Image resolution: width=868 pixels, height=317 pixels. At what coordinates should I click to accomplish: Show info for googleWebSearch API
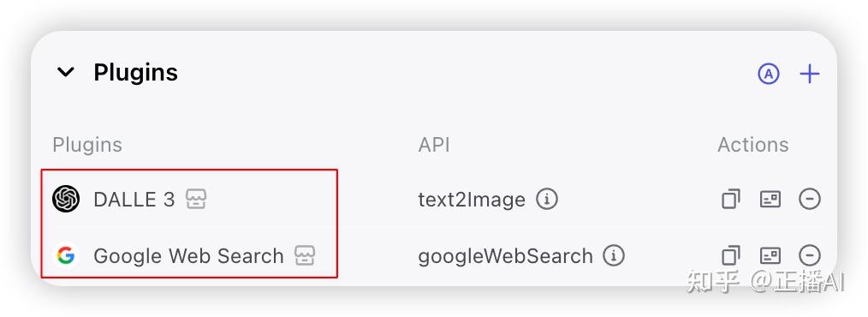(x=614, y=255)
